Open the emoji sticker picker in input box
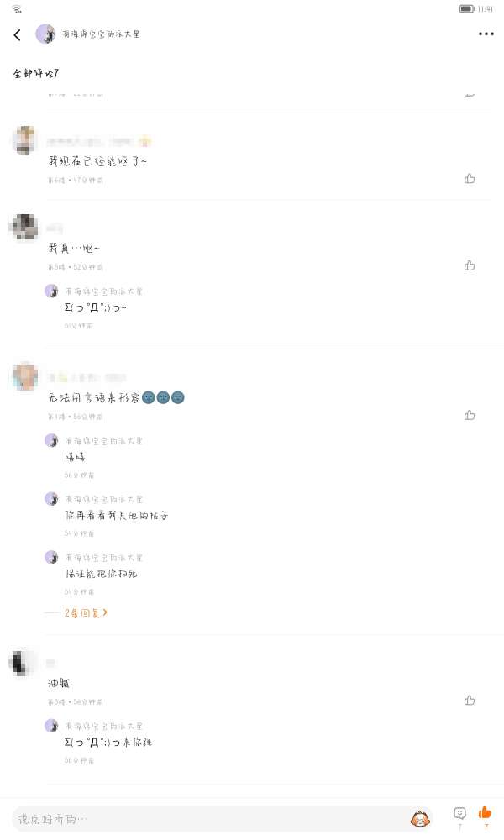504x840 pixels. [x=419, y=818]
